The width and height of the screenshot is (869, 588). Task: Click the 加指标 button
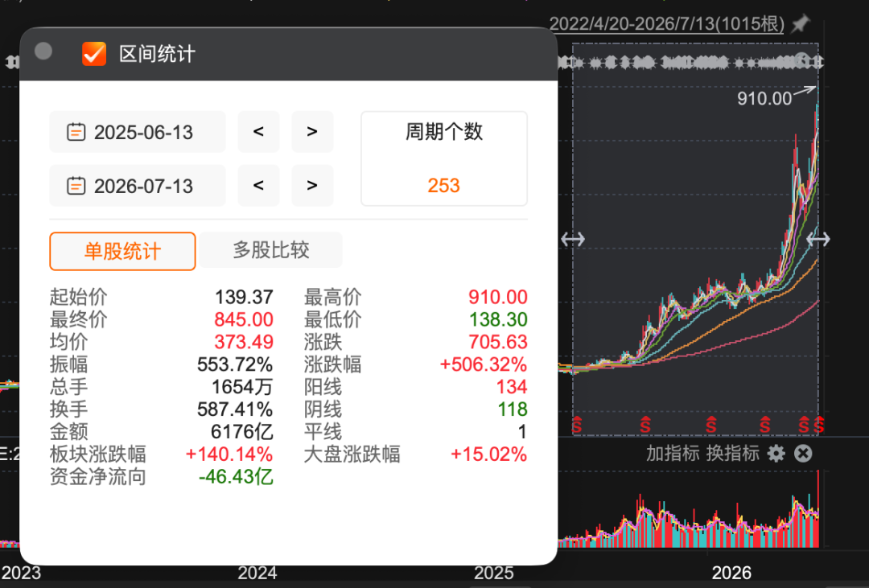(x=673, y=454)
